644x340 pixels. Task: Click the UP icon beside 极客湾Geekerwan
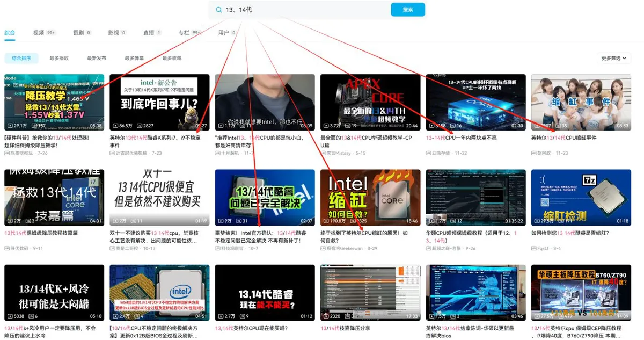coord(323,248)
